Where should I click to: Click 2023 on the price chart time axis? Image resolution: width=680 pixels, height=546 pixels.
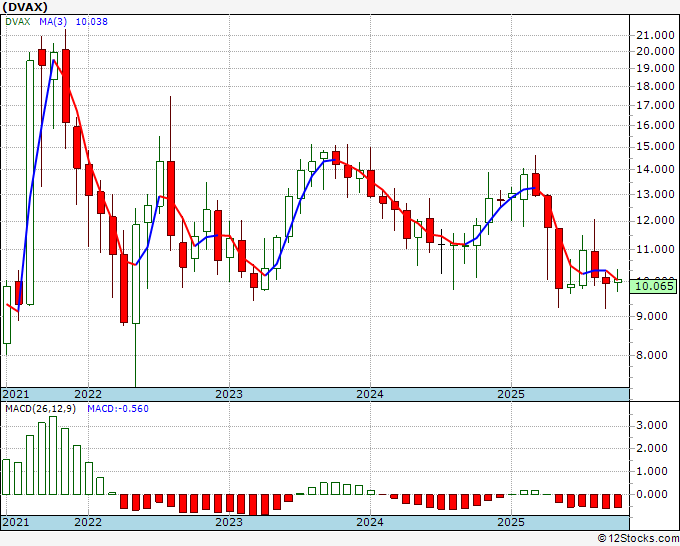(x=229, y=394)
